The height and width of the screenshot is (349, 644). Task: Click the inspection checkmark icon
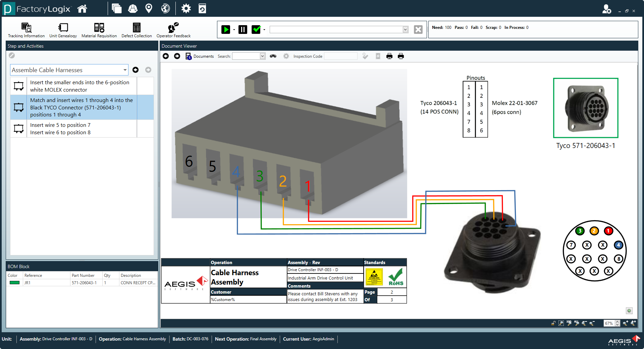(x=365, y=56)
